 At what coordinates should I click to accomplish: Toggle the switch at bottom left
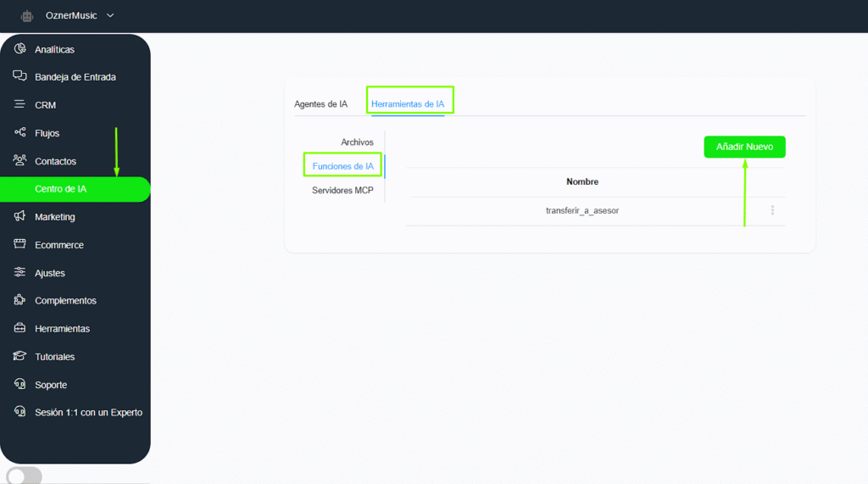click(x=24, y=476)
